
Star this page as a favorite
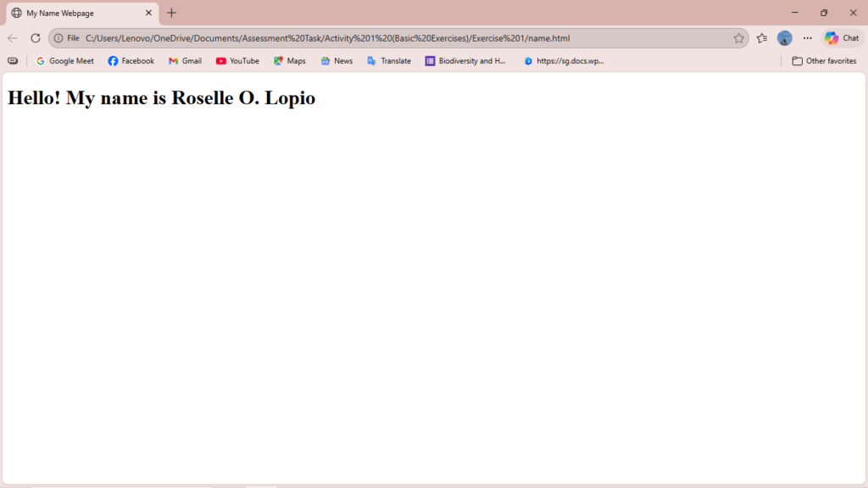point(738,38)
